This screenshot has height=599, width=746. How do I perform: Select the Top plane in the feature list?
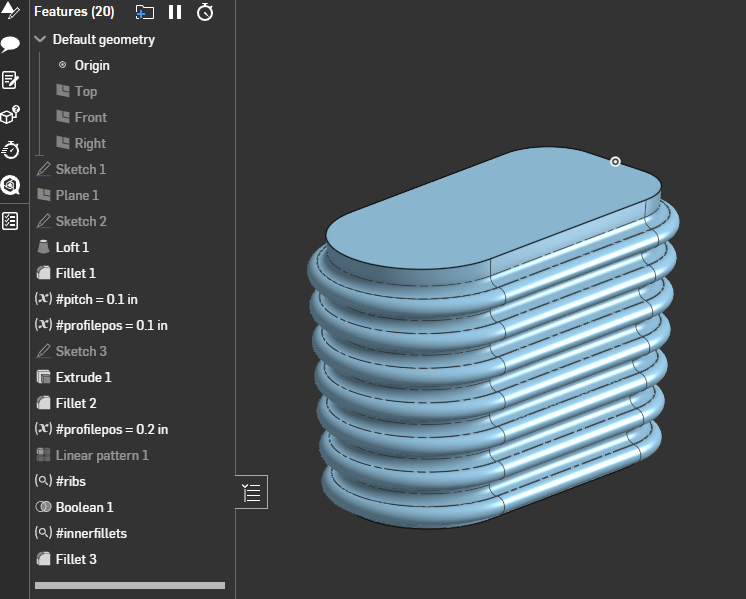(86, 91)
